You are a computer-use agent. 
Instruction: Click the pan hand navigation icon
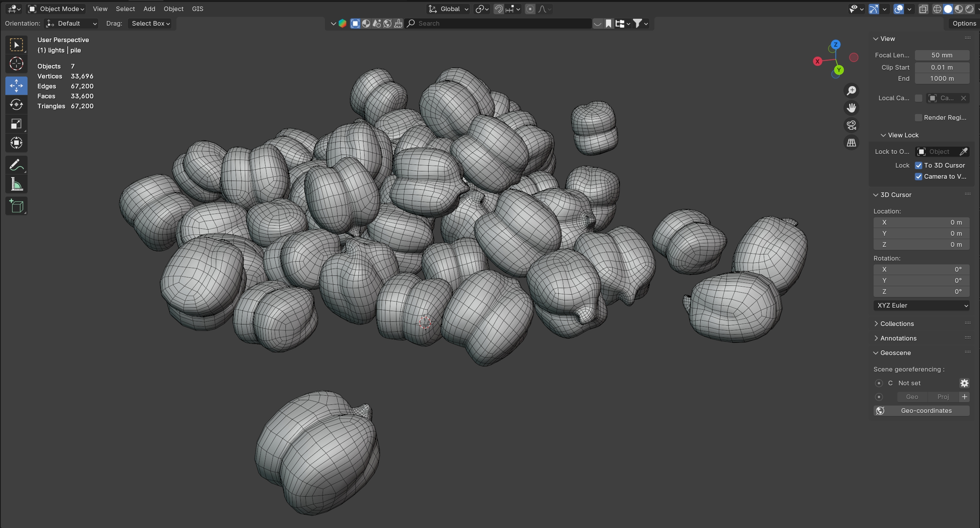(851, 108)
